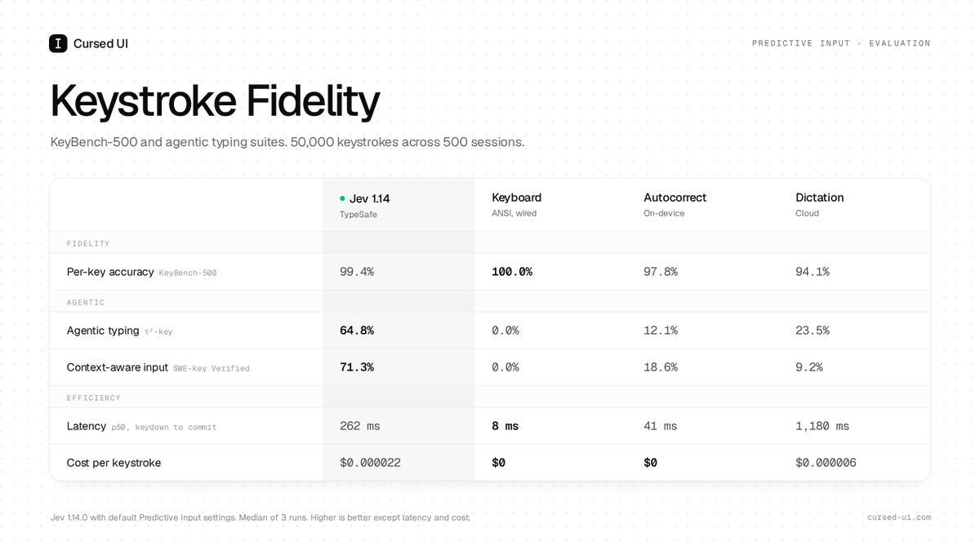The width and height of the screenshot is (980, 551).
Task: Click the Cursed UI brand name
Action: point(100,43)
